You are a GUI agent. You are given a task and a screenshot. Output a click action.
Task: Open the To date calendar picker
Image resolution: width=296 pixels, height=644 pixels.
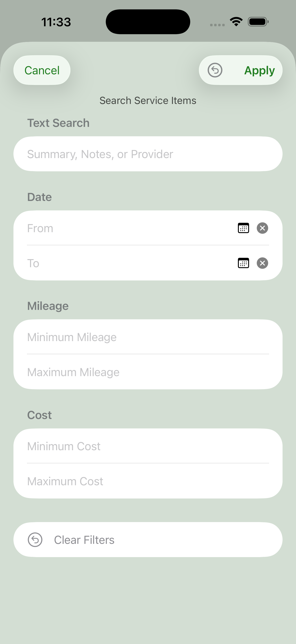[x=243, y=263]
